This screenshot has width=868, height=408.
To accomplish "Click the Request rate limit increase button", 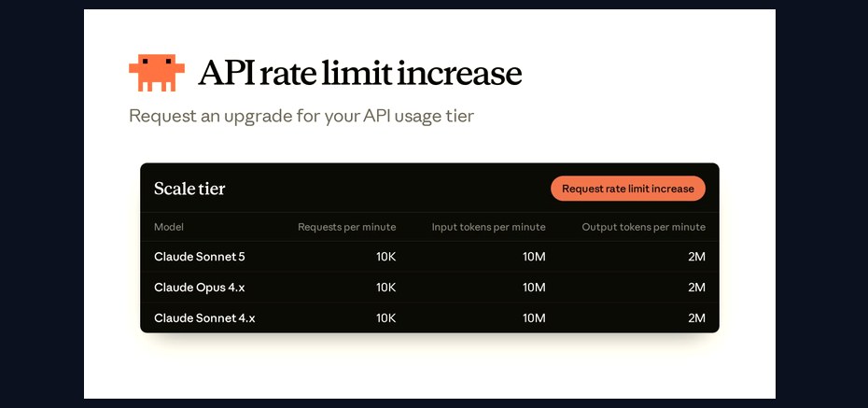I will pos(628,189).
